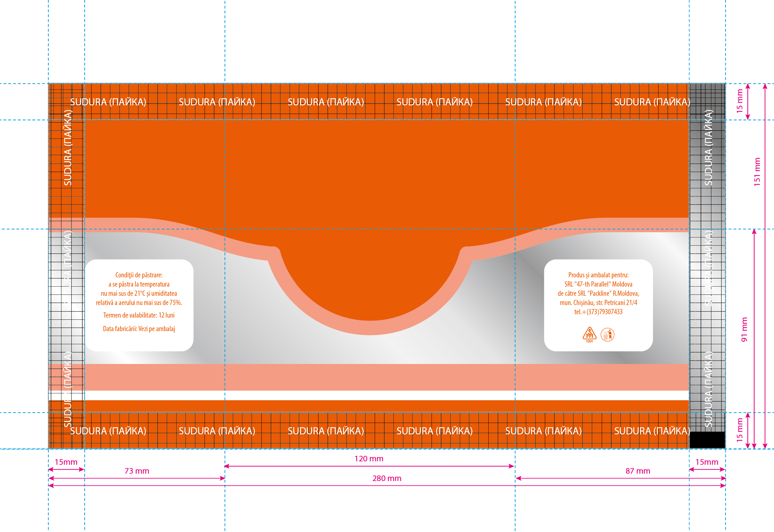Select the SRL "47-th Parallel" Moldova text
Viewport: 774px width, 532px height.
(598, 284)
